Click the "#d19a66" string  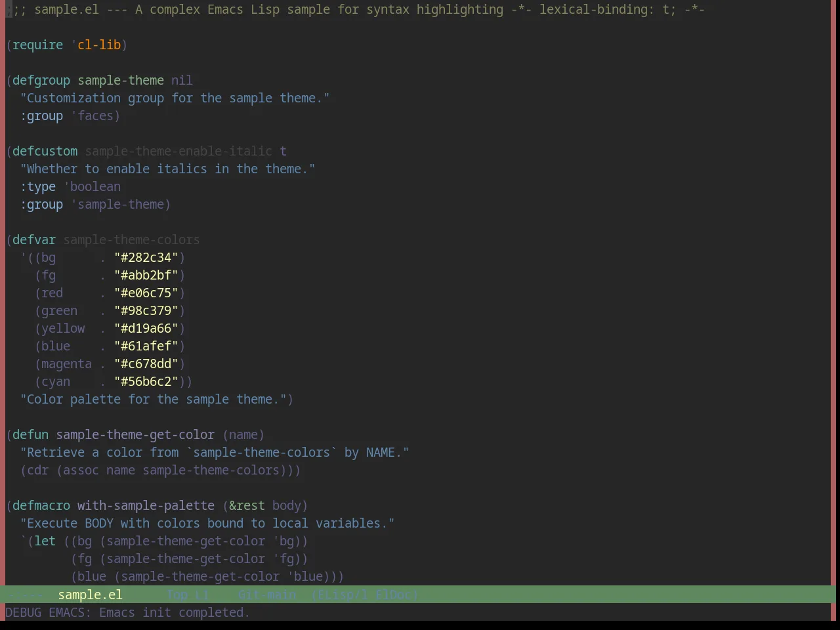(146, 328)
